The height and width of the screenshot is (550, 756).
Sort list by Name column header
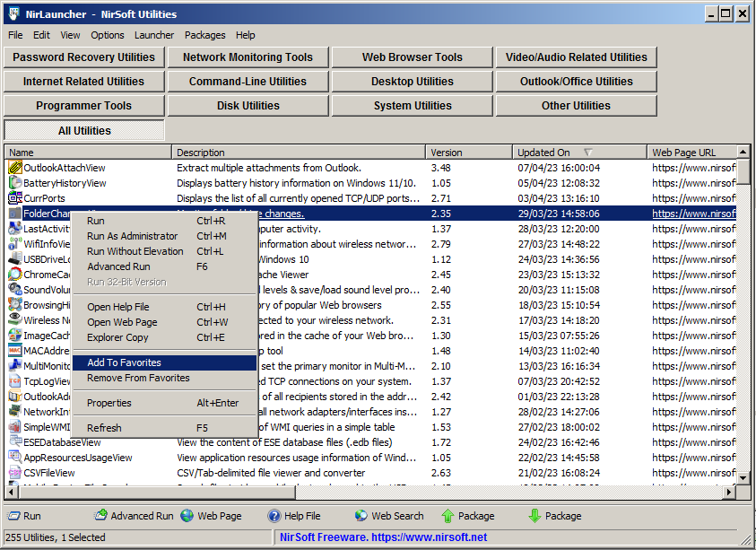pos(89,153)
